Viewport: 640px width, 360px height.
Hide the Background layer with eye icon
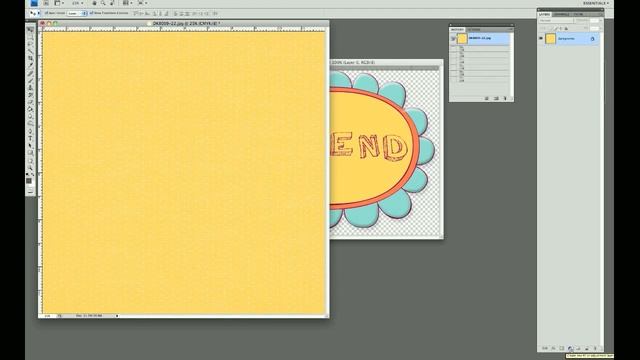click(541, 38)
